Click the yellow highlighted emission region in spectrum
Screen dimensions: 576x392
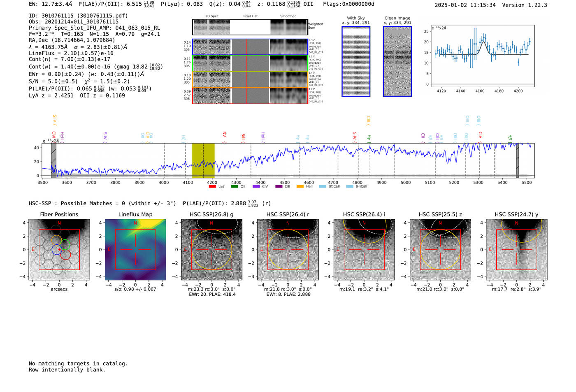[x=203, y=160]
